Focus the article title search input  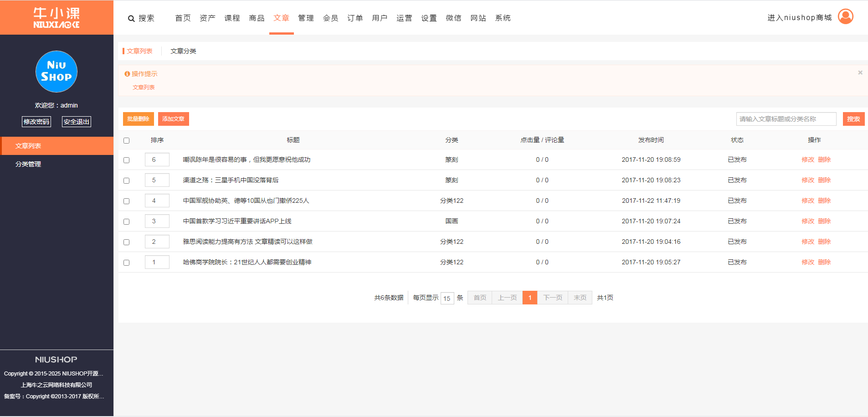click(786, 119)
